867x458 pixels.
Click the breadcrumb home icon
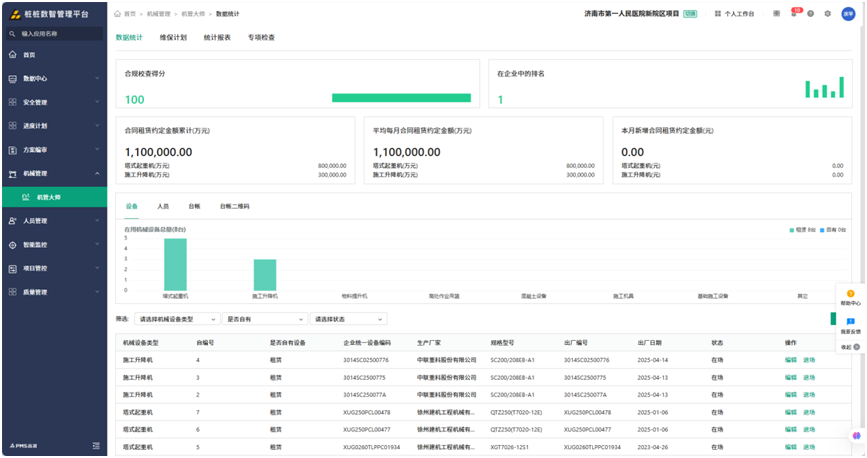point(117,14)
